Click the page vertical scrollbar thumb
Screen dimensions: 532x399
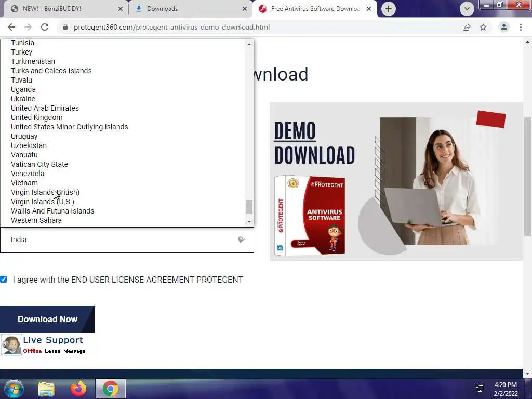coord(527,177)
